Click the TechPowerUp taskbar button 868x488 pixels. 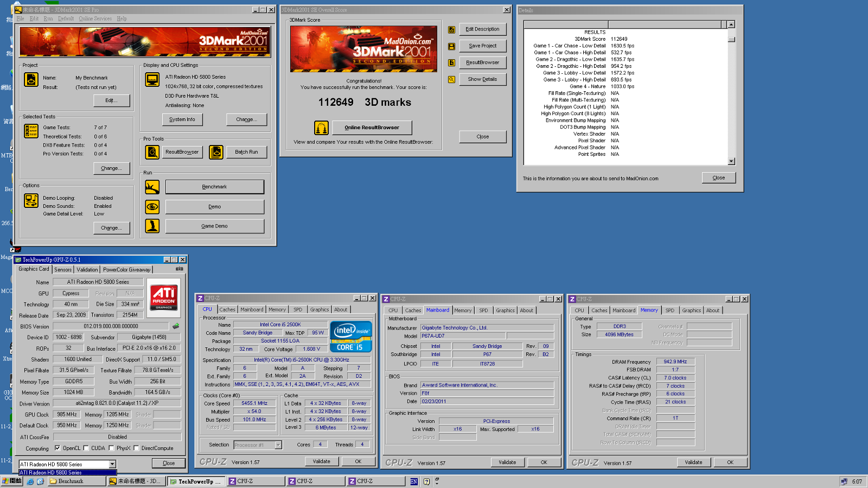pyautogui.click(x=196, y=481)
